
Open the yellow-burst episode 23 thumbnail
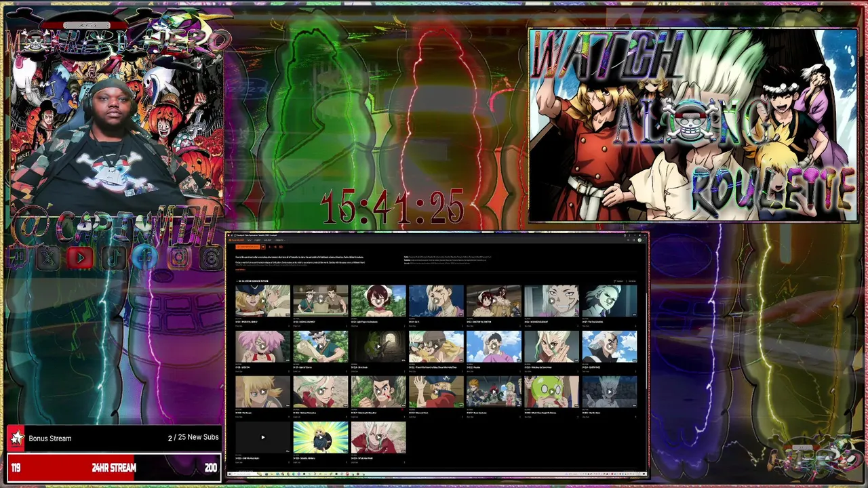[321, 437]
